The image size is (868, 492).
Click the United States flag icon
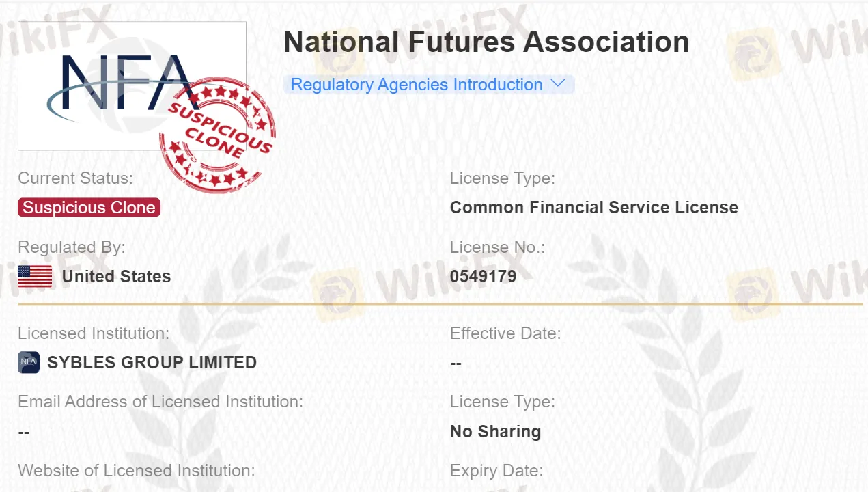35,276
